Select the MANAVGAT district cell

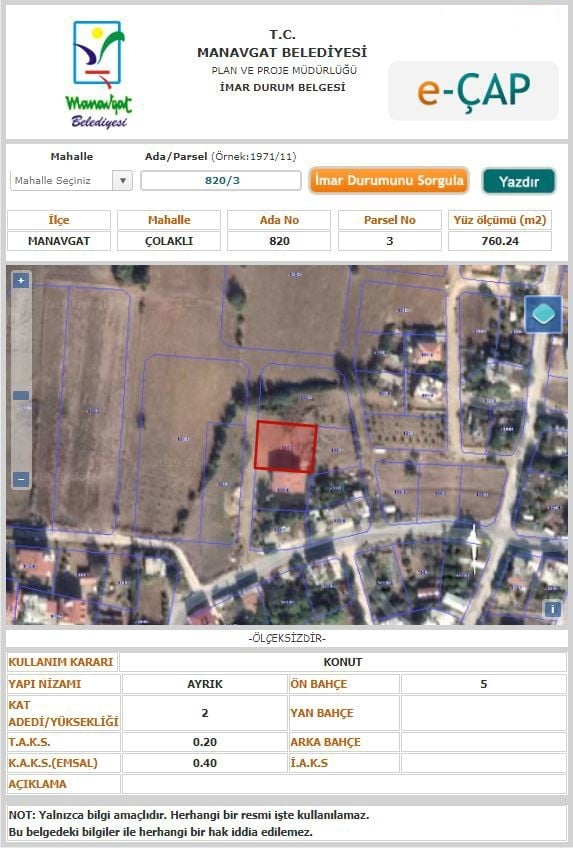(59, 241)
